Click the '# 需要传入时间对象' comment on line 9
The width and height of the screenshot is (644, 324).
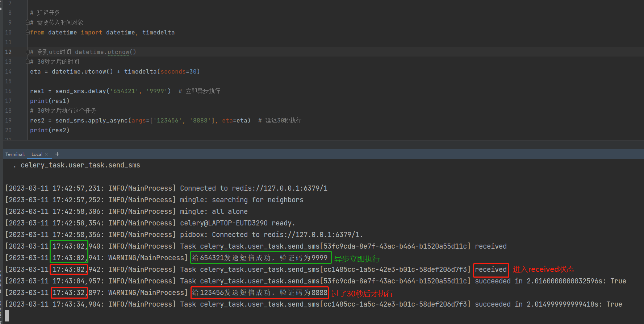click(x=57, y=22)
